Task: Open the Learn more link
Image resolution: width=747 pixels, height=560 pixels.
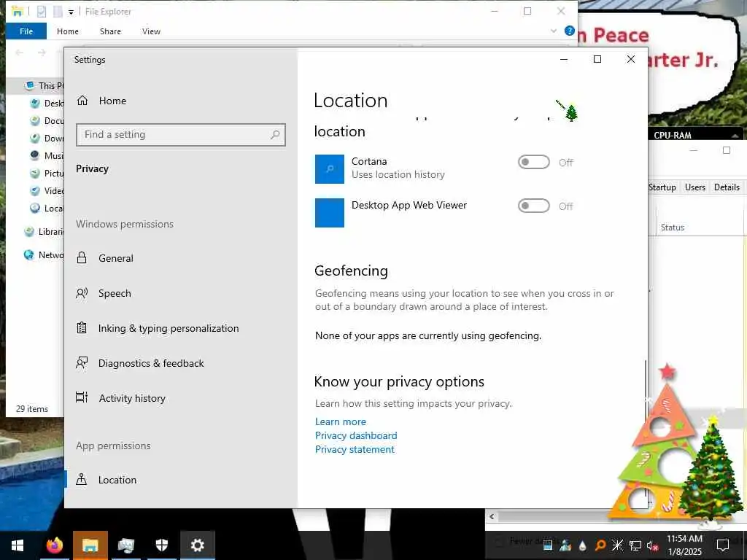Action: [x=341, y=421]
